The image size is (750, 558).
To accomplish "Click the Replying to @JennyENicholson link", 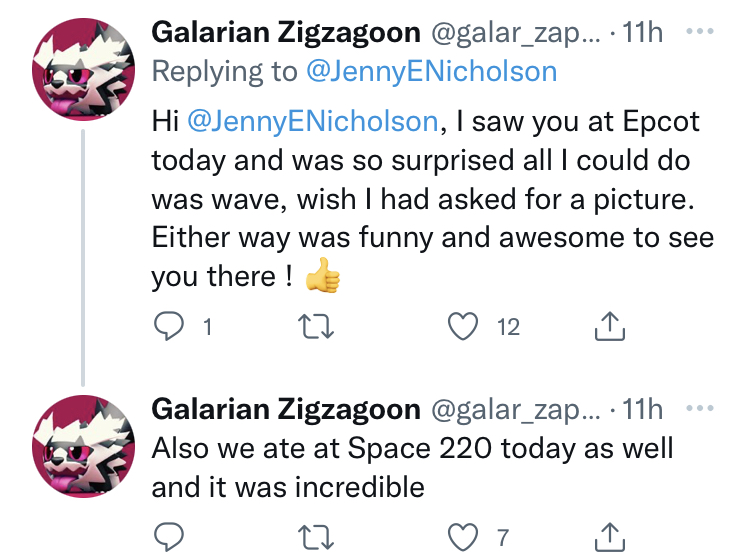I will tap(428, 71).
